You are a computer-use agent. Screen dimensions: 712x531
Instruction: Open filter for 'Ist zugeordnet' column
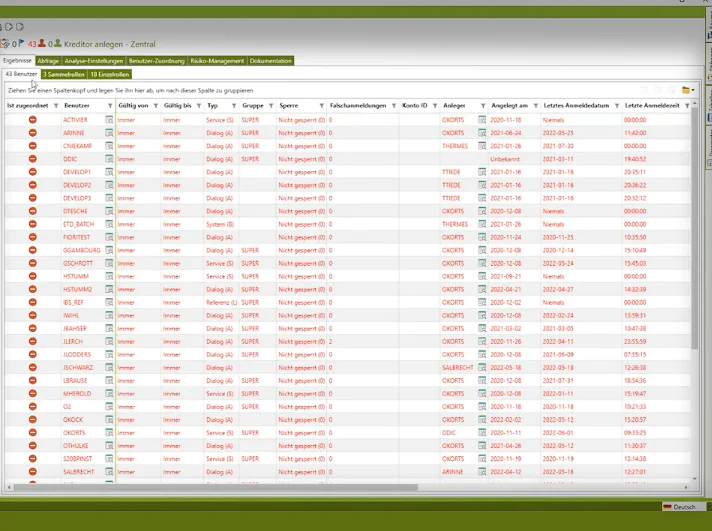[56, 106]
